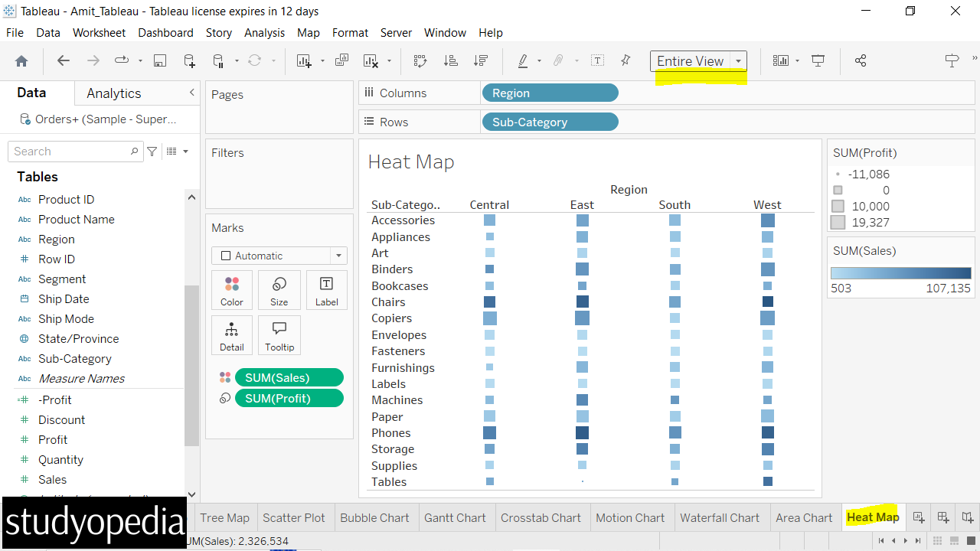Collapse the Data pane with chevron
The width and height of the screenshot is (980, 551).
(191, 93)
